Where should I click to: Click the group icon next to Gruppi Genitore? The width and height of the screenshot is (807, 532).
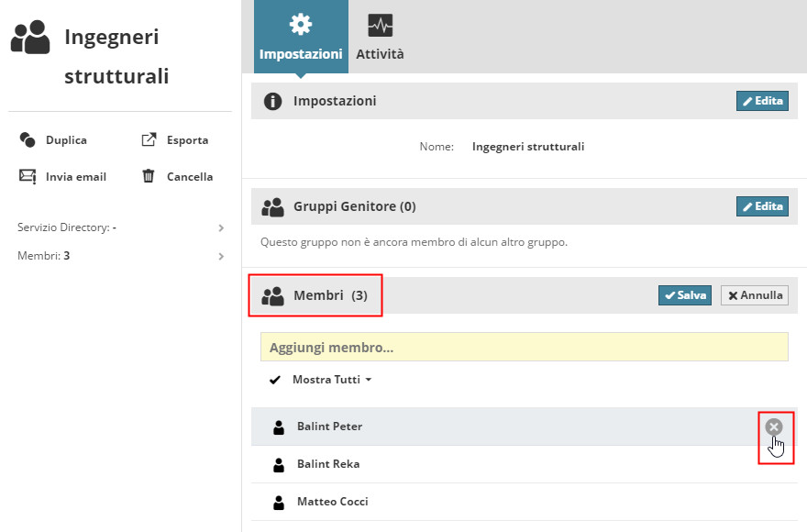pos(272,207)
